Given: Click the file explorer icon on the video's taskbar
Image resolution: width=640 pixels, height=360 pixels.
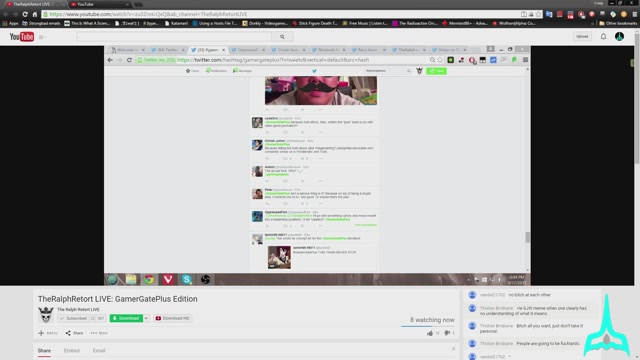Looking at the screenshot, I should pyautogui.click(x=131, y=279).
